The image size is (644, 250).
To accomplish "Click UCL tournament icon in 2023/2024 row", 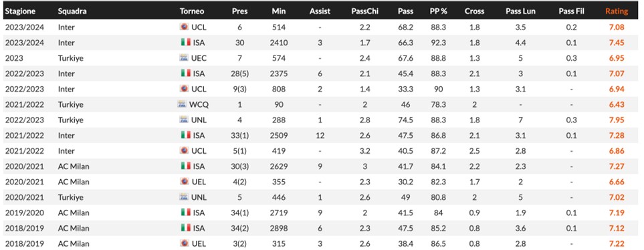I will 185,27.
